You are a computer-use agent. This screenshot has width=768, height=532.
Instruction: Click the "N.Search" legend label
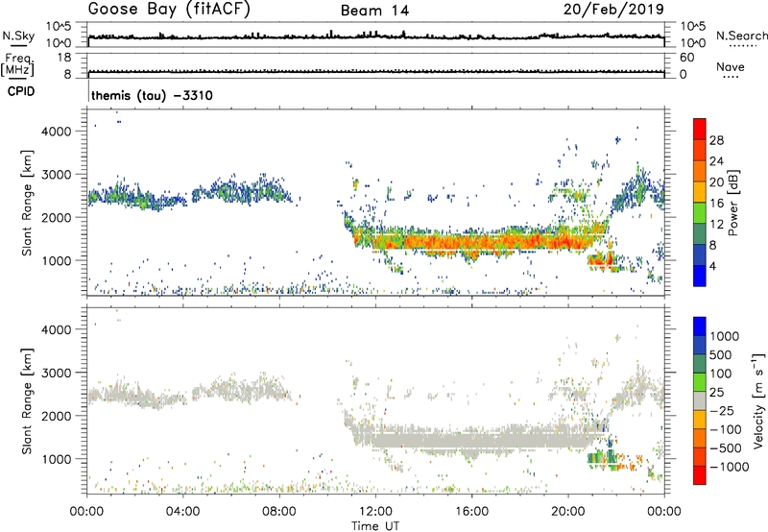[741, 36]
